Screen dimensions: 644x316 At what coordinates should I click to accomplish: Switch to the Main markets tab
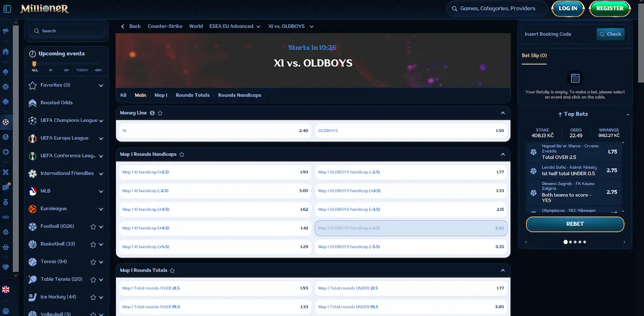140,95
